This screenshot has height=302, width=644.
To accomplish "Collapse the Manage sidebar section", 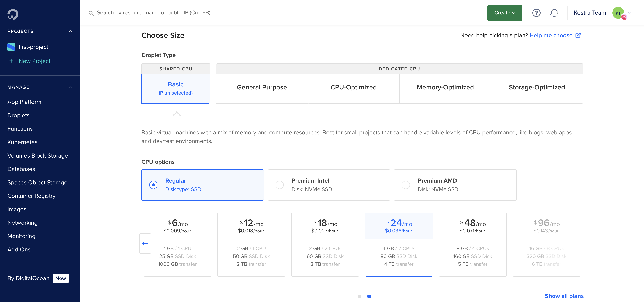I will tap(70, 87).
